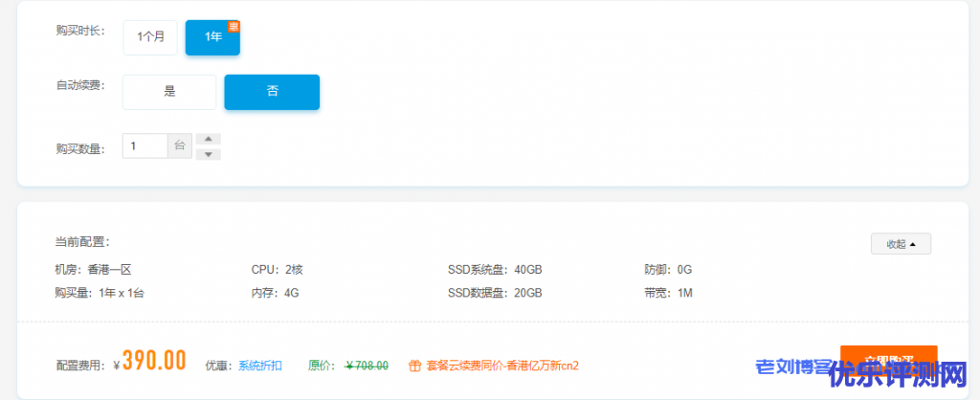Open the 系统折扣 discount link
980x400 pixels.
(x=260, y=366)
